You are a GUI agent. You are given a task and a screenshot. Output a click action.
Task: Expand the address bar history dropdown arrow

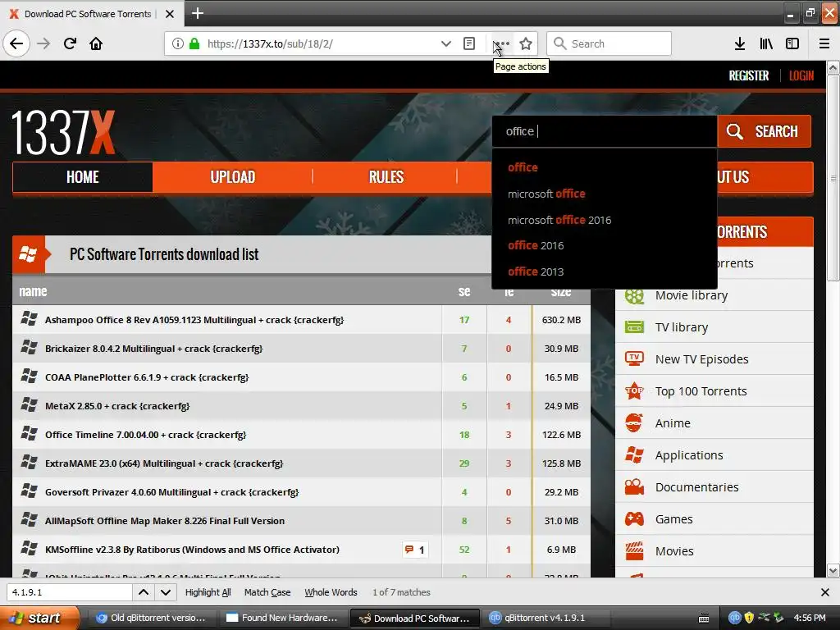pyautogui.click(x=445, y=43)
